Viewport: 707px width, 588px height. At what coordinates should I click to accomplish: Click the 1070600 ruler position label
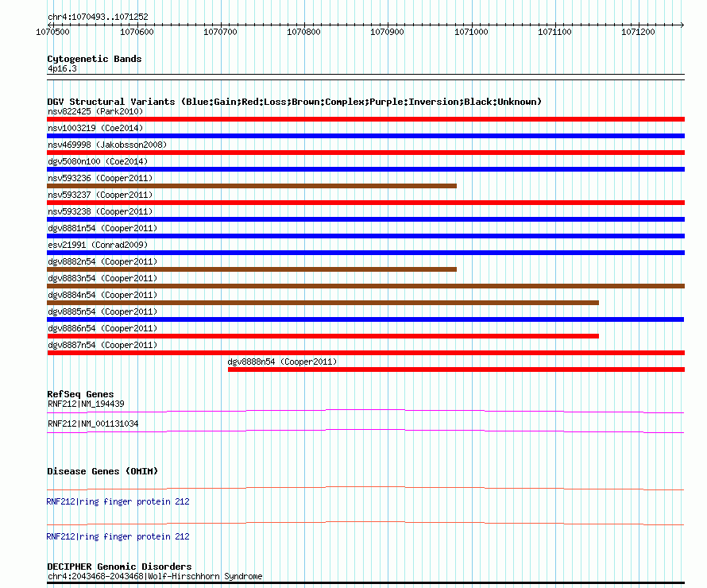(x=137, y=32)
